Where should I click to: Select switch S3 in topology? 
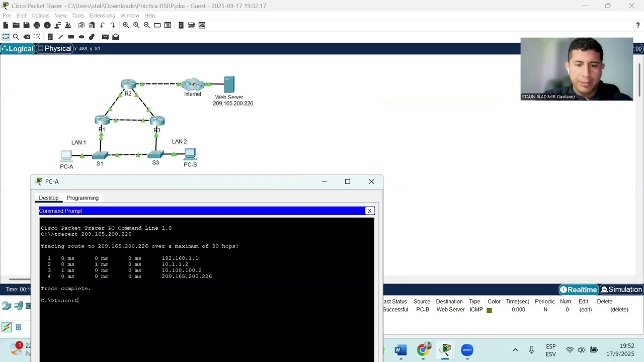[155, 154]
